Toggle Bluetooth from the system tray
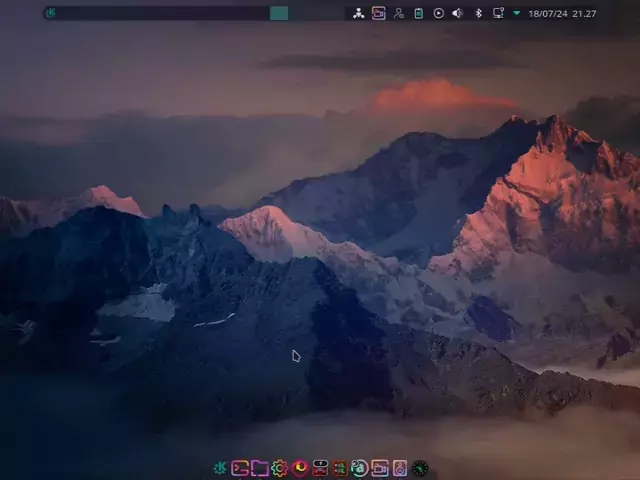 click(x=478, y=13)
